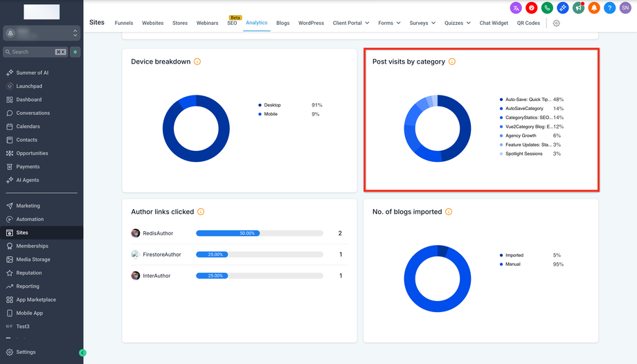Screen dimensions: 637x364
Task: Open the green phone dialer icon
Action: [548, 8]
